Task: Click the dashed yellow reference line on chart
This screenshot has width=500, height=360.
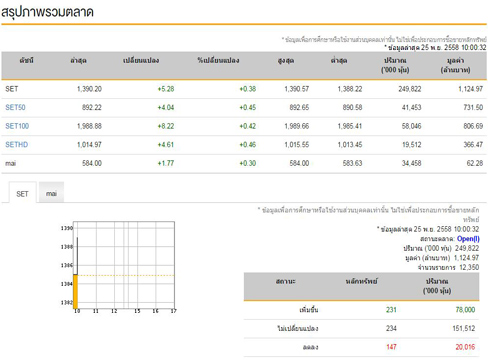Action: (126, 275)
